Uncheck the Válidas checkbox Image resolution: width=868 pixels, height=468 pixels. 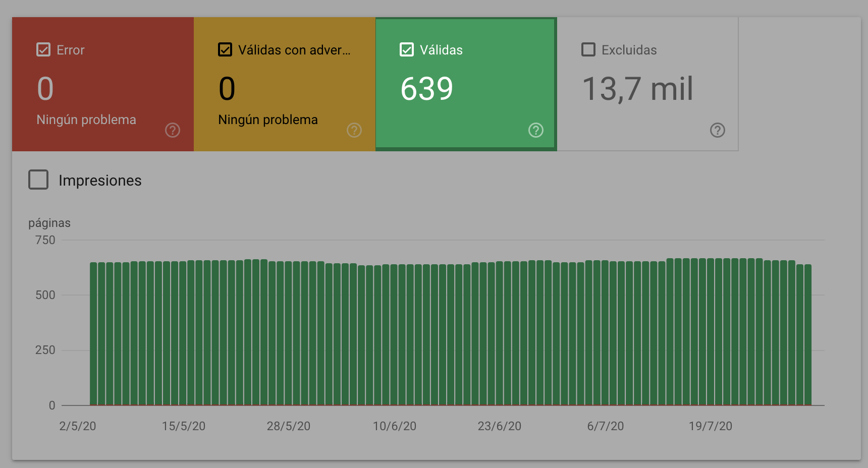(407, 50)
